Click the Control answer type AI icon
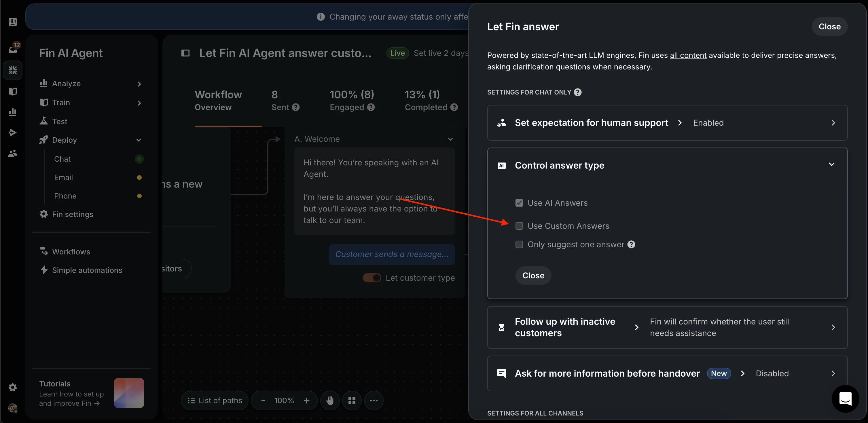The image size is (868, 423). coord(501,165)
